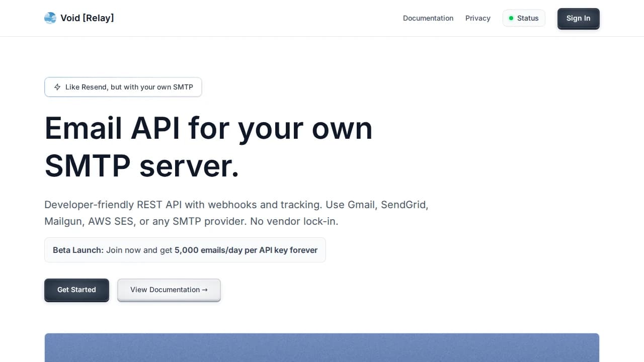Open the Documentation nav link

428,18
